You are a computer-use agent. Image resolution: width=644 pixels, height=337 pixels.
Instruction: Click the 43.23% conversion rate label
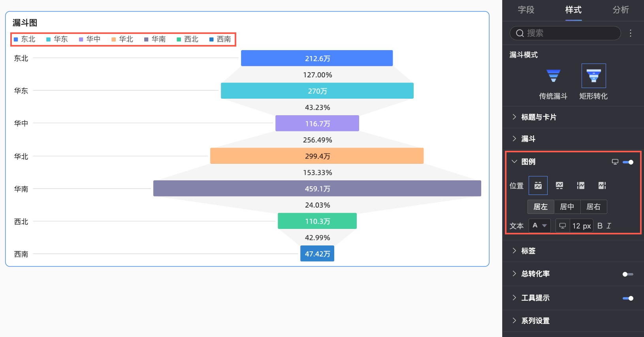318,107
